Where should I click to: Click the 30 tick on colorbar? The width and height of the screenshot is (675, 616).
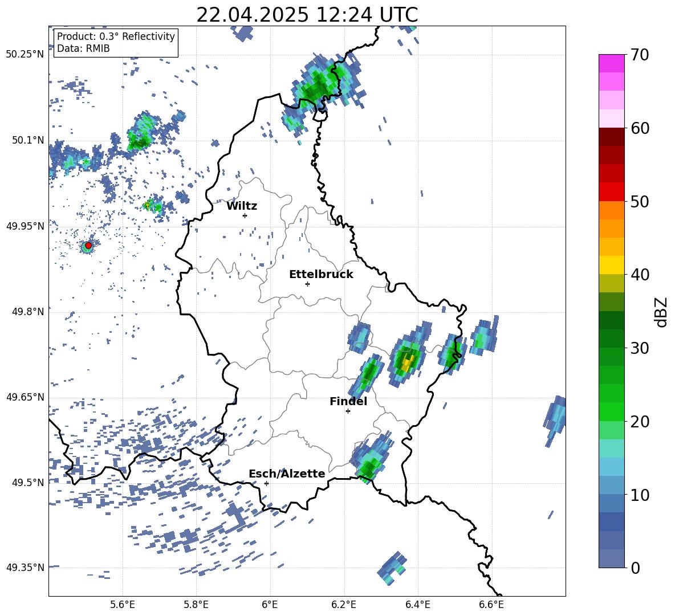[x=640, y=348]
